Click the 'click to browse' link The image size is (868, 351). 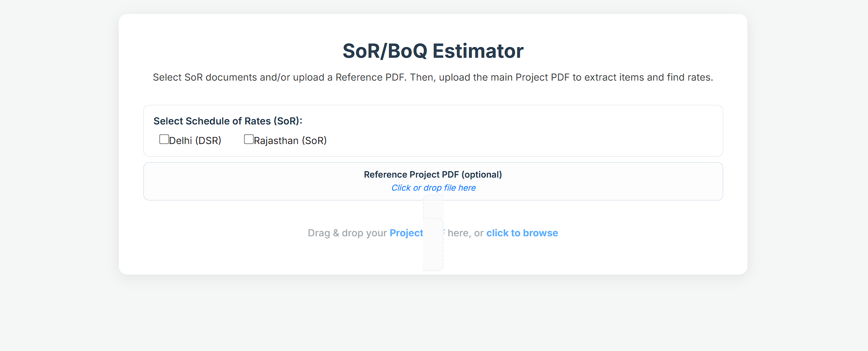coord(522,233)
